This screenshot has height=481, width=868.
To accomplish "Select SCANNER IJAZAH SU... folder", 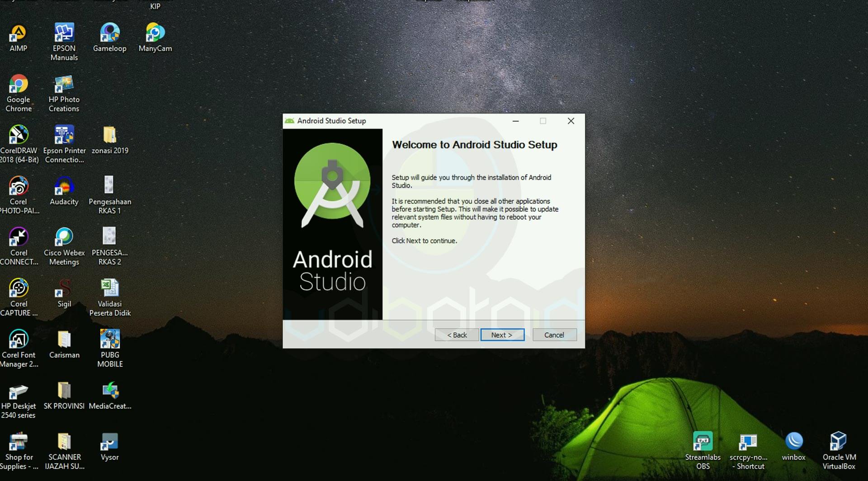I will tap(64, 451).
